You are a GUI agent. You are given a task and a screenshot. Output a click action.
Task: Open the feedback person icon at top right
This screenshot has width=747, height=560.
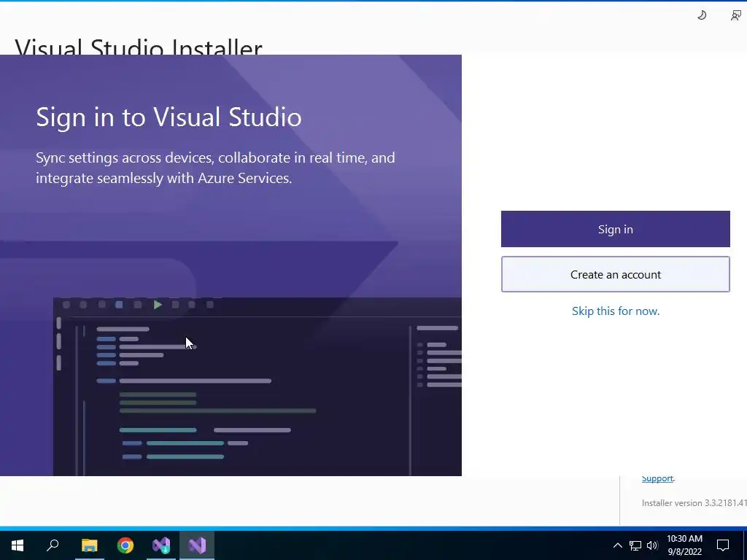(x=735, y=16)
